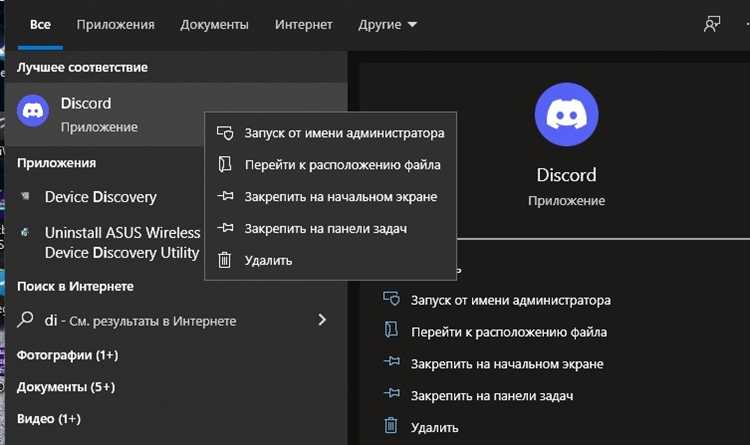Open the Другие dropdown
750x445 pixels.
tap(387, 24)
